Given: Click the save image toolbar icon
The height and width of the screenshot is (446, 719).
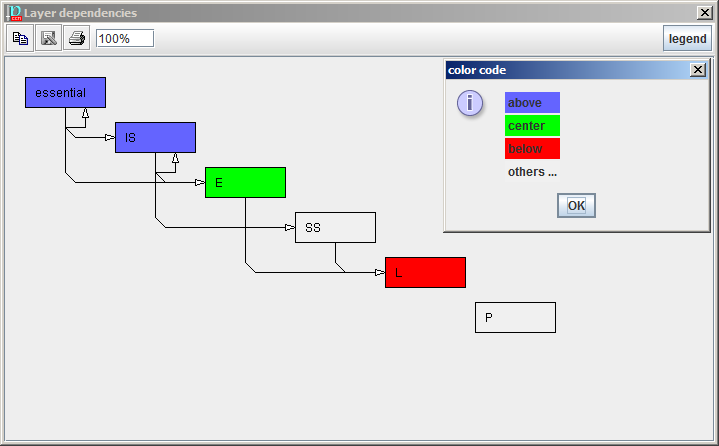Looking at the screenshot, I should (48, 38).
